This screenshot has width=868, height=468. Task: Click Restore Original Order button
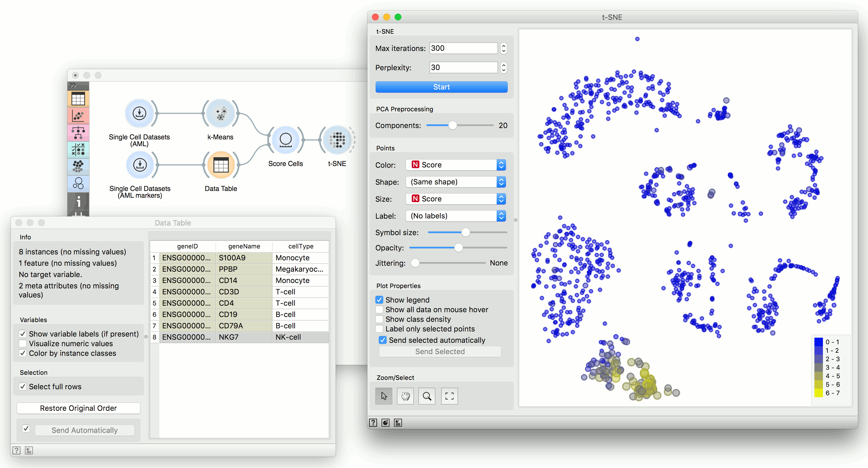pos(78,408)
